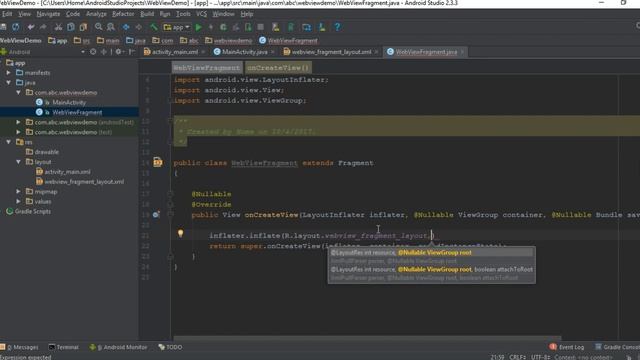Expand com.abc.webviewdemo (test) package

point(18,132)
